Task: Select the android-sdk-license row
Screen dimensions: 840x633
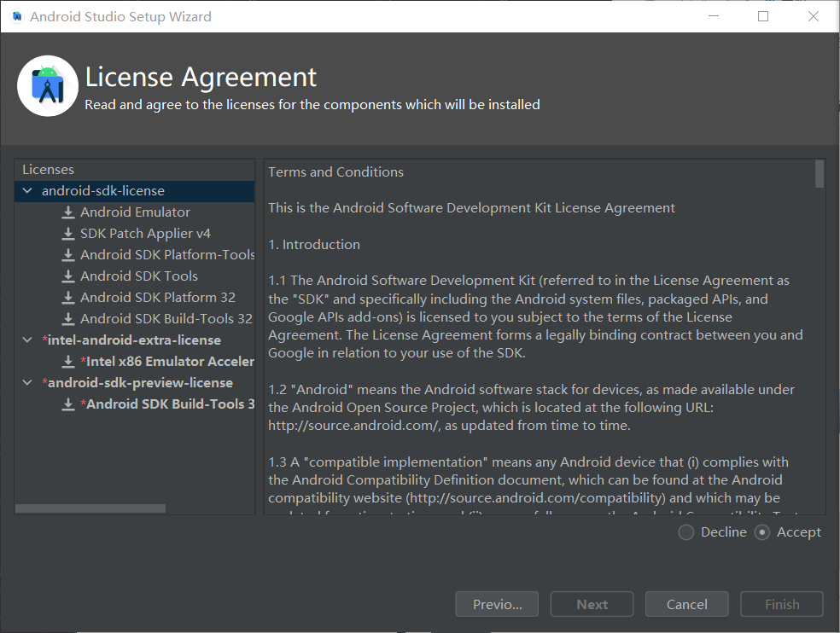Action: [x=135, y=191]
